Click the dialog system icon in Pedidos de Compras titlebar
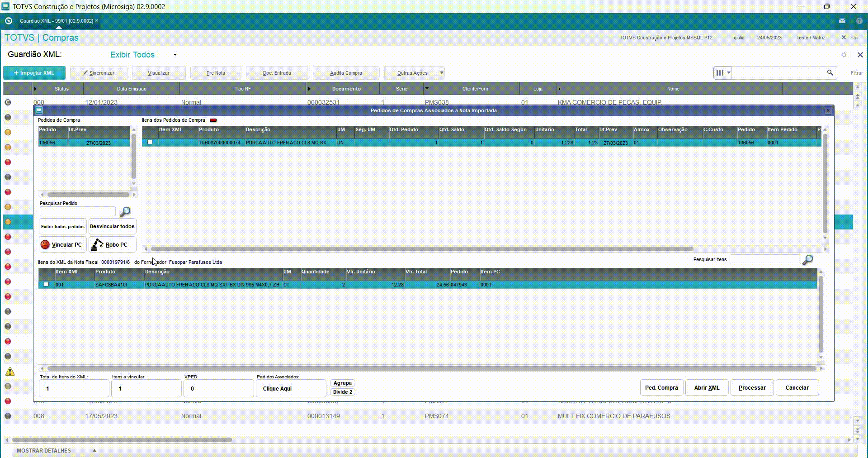 coord(39,110)
